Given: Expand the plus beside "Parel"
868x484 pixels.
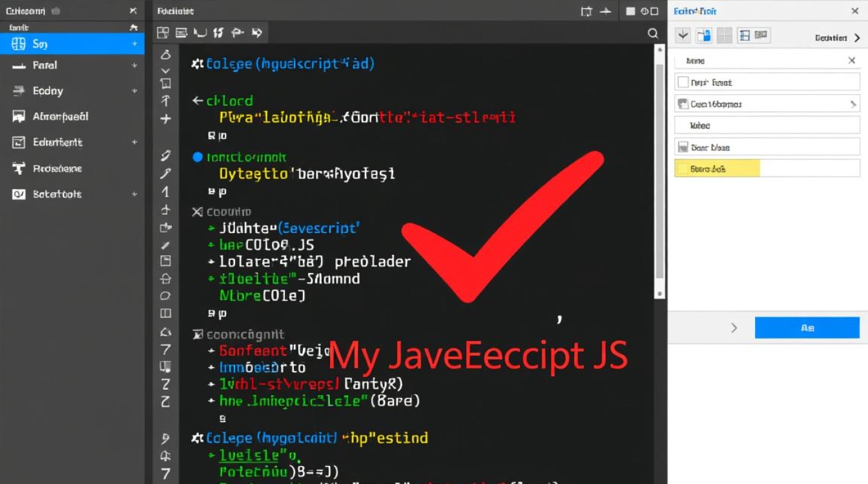Looking at the screenshot, I should (134, 65).
